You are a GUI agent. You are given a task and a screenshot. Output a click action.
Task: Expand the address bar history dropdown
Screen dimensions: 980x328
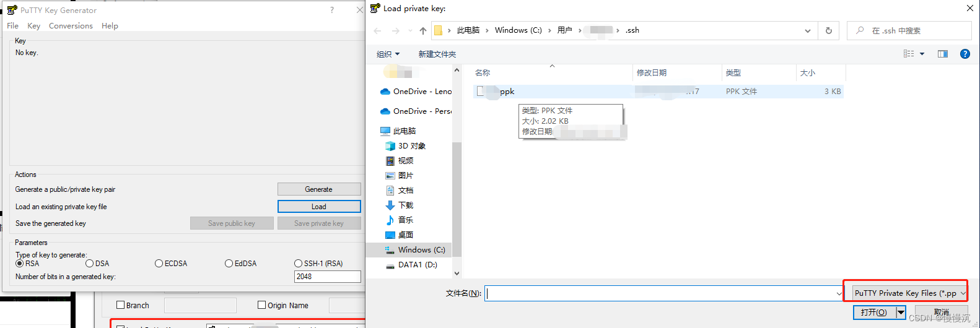[x=807, y=30]
